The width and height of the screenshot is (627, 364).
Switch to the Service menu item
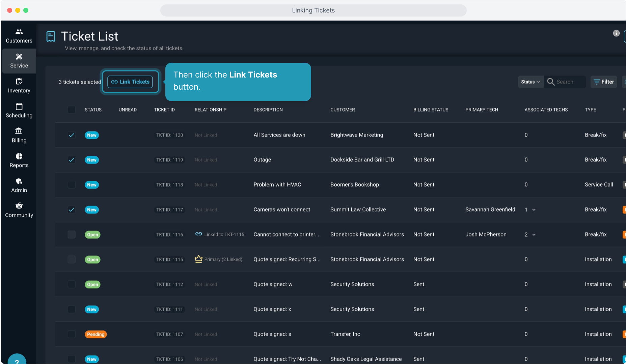tap(19, 61)
